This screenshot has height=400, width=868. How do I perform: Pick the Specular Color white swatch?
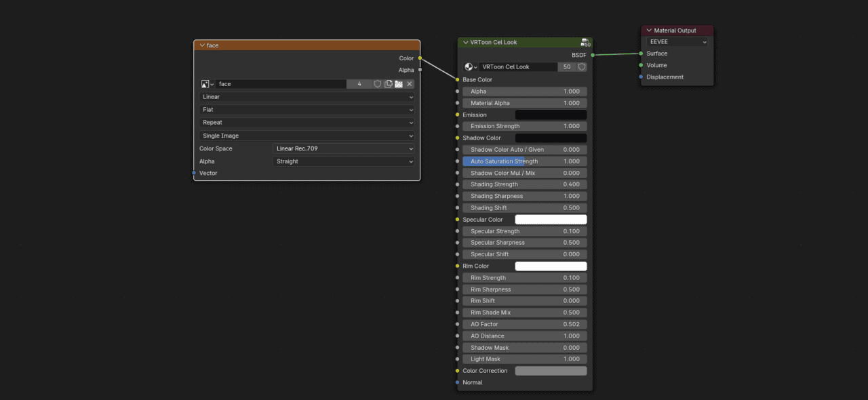pyautogui.click(x=551, y=219)
